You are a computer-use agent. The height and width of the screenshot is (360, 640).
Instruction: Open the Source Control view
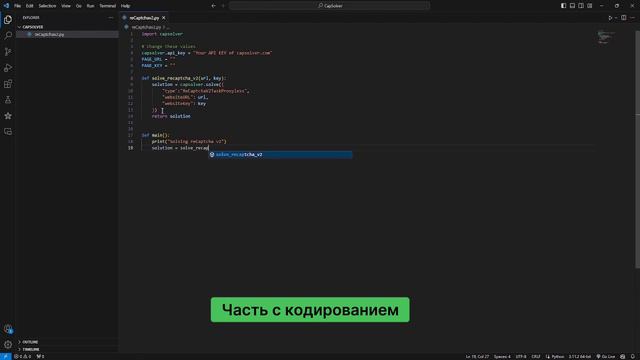click(8, 51)
